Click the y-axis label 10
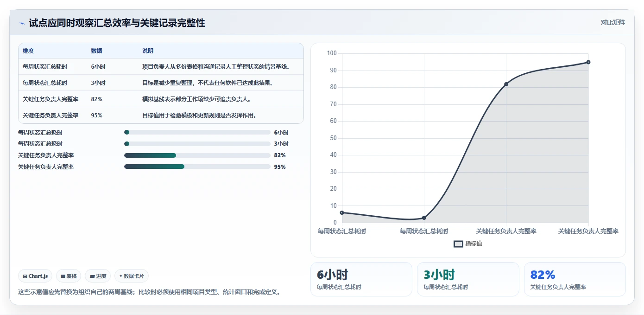 [x=333, y=206]
